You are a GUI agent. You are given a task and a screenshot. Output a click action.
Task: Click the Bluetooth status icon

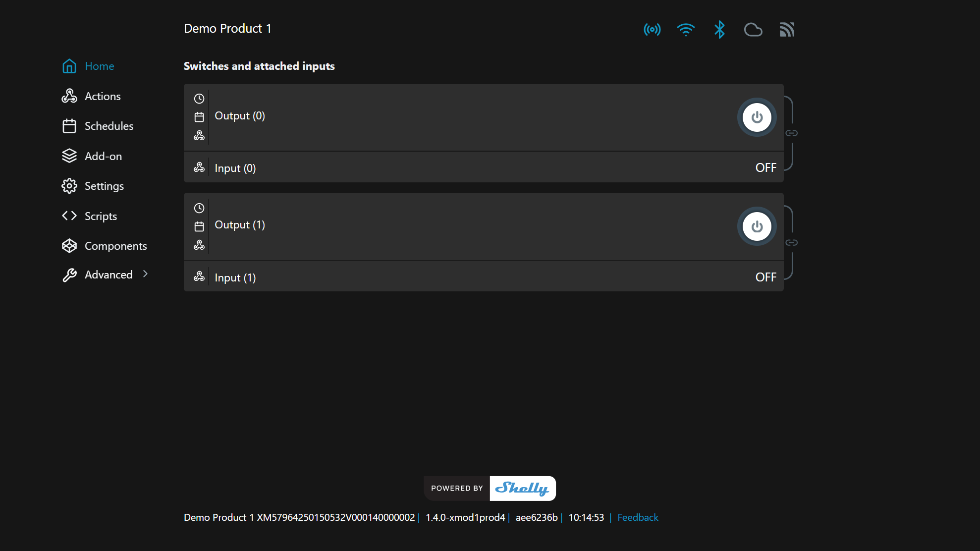coord(719,30)
